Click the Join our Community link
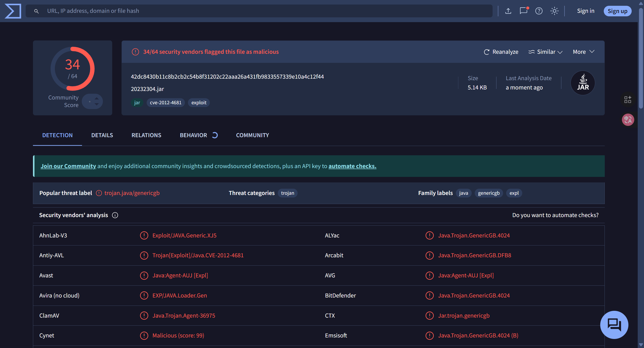This screenshot has height=348, width=644. click(68, 166)
